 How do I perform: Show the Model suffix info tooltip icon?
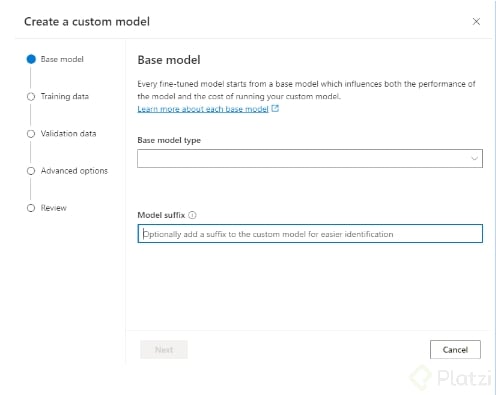pyautogui.click(x=192, y=215)
